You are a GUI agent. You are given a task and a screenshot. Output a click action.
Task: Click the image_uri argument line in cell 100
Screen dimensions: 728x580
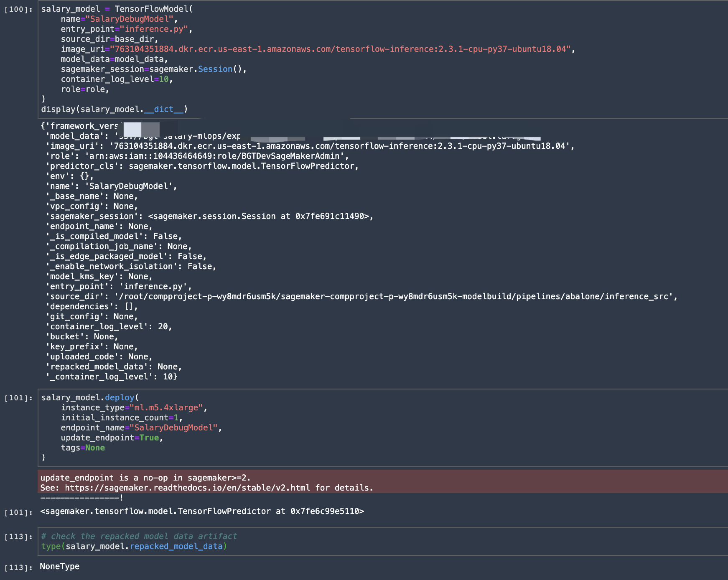[x=318, y=49]
